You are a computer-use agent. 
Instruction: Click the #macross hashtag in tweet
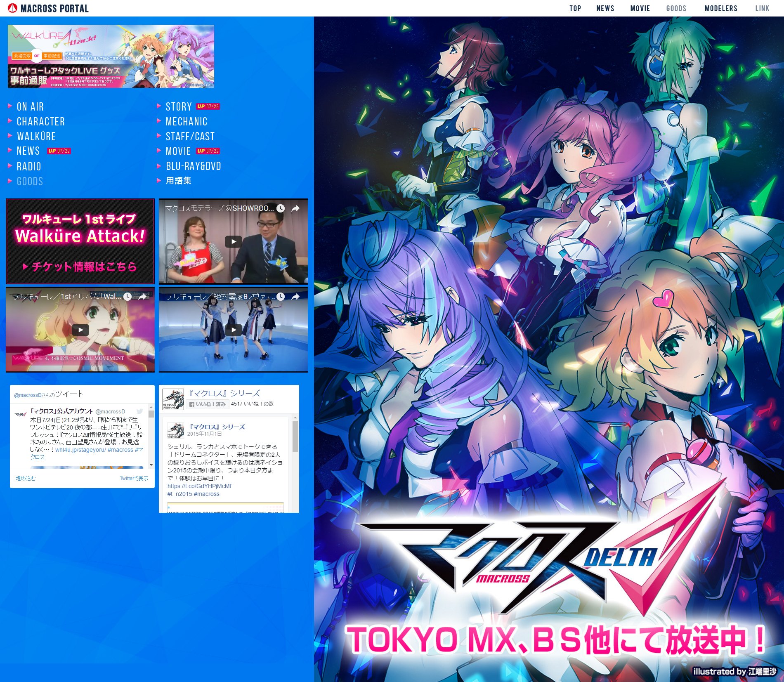pyautogui.click(x=120, y=450)
